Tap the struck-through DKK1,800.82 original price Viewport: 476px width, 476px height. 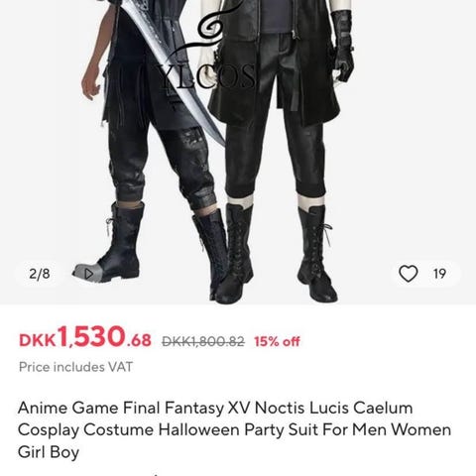203,341
